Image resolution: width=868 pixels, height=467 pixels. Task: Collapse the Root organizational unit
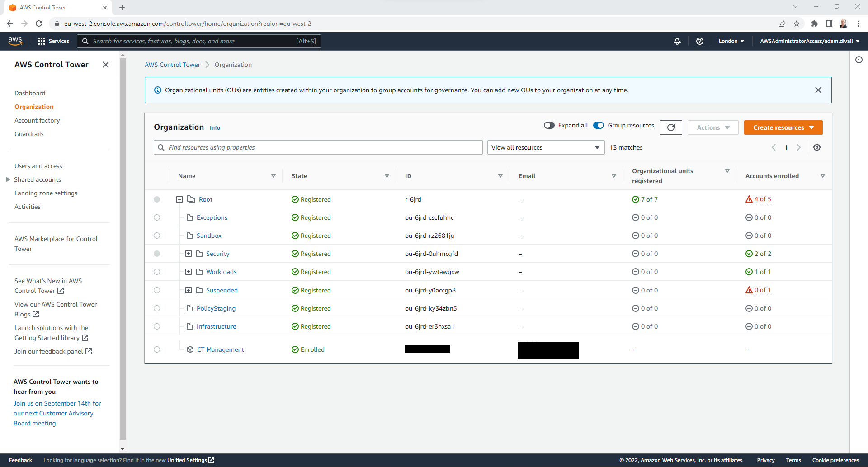[x=179, y=199]
